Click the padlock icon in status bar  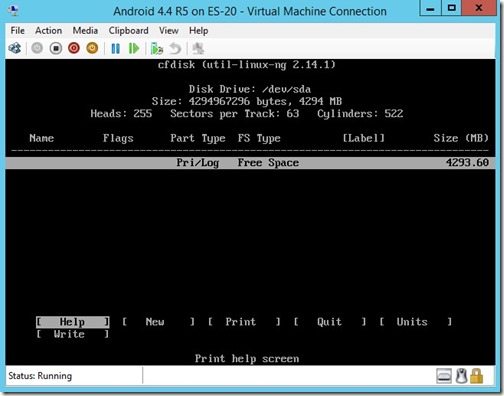[476, 376]
